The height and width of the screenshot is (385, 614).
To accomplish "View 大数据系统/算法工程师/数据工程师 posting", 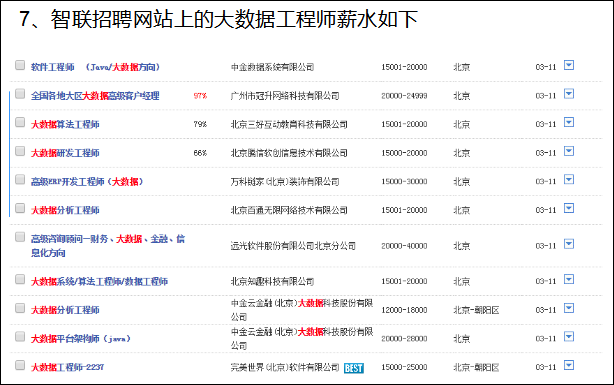I will pyautogui.click(x=99, y=281).
